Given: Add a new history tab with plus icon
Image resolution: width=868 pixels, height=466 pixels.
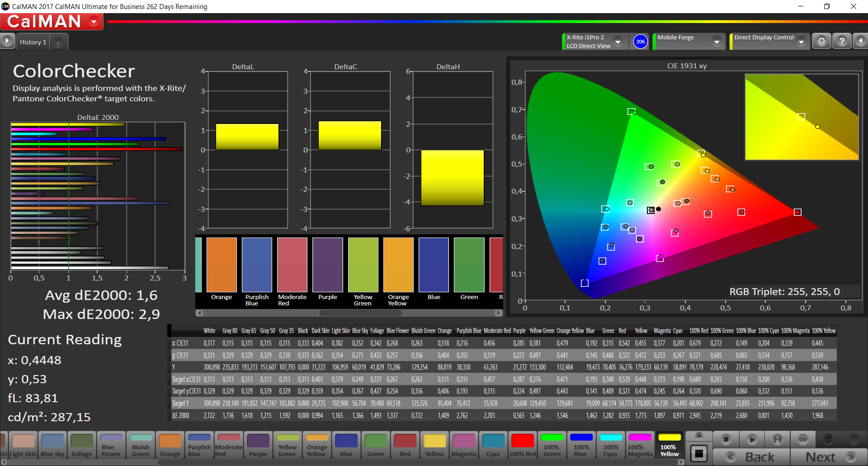Looking at the screenshot, I should coord(58,43).
